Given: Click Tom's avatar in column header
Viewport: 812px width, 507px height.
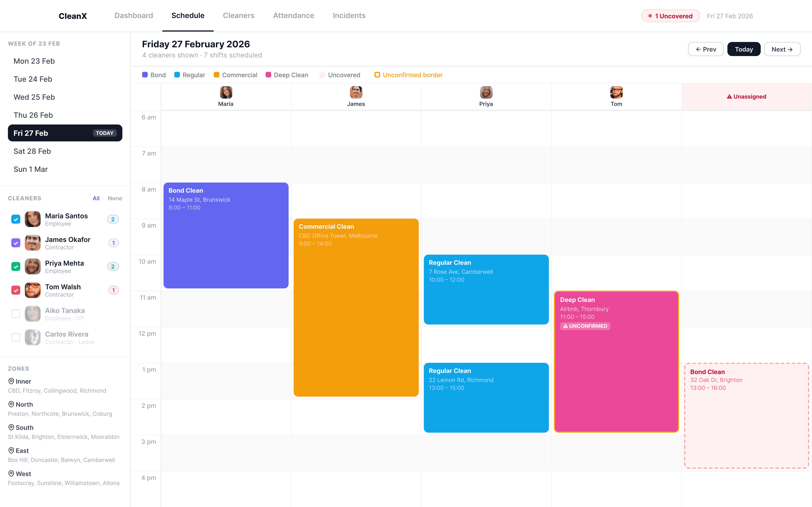Looking at the screenshot, I should (616, 92).
